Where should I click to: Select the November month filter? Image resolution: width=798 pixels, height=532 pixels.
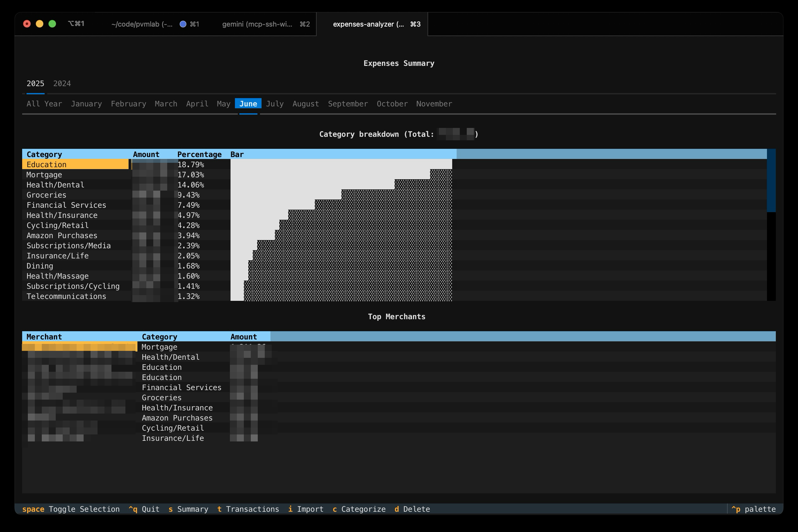pos(434,104)
